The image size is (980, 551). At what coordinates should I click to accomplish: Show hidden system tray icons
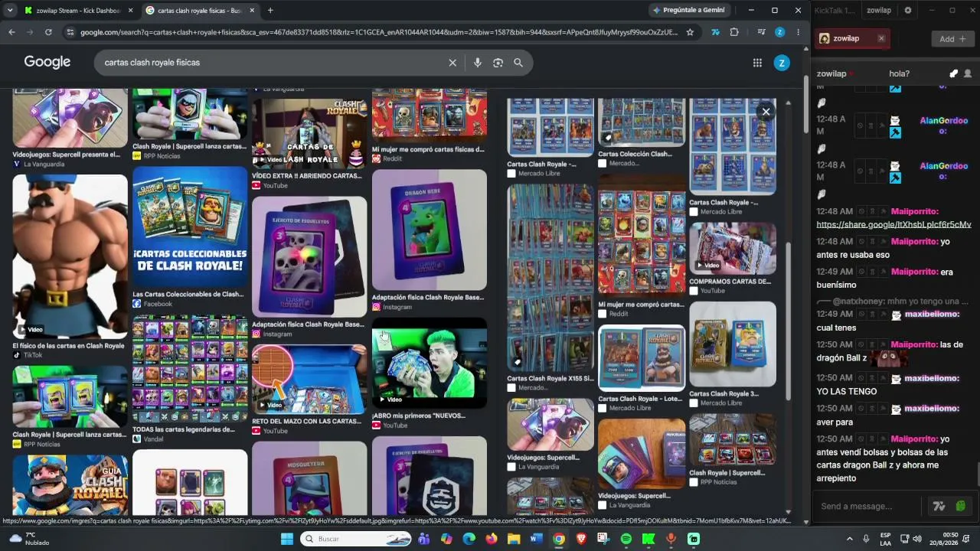(849, 539)
